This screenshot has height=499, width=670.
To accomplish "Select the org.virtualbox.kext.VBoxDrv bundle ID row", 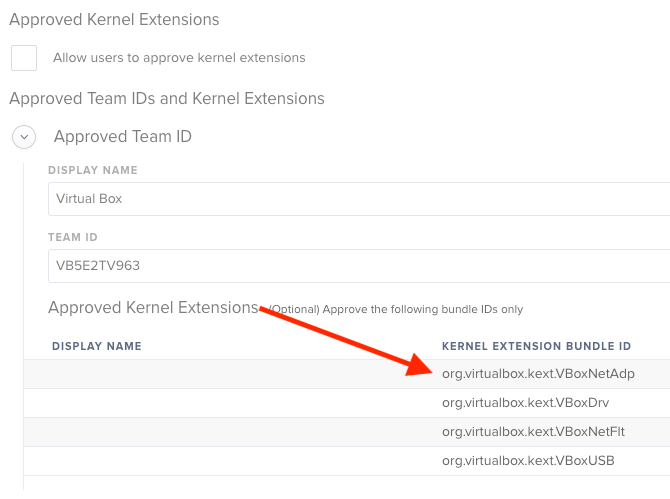I will (x=347, y=403).
